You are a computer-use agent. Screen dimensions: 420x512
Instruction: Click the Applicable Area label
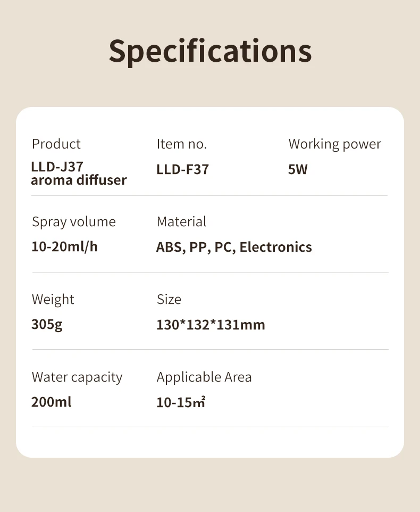[x=204, y=377]
